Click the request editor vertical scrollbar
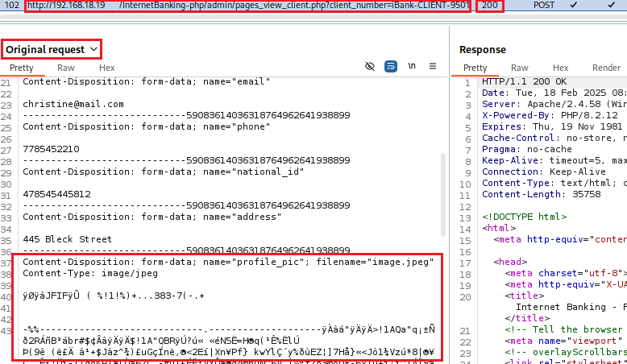This screenshot has height=364, width=627. 443,195
